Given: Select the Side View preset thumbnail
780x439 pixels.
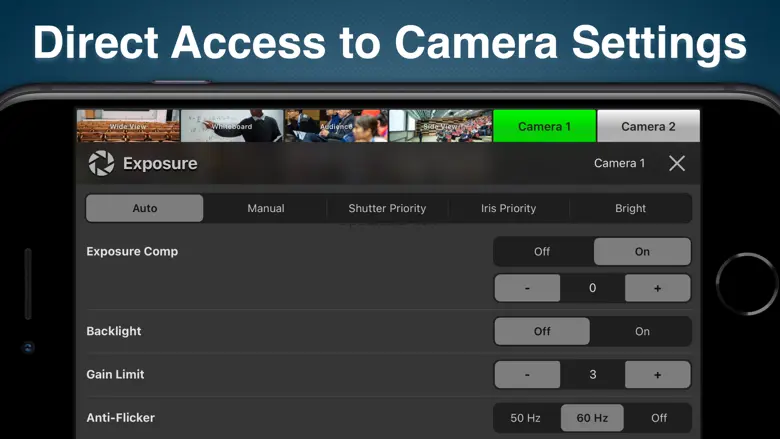Looking at the screenshot, I should (440, 126).
